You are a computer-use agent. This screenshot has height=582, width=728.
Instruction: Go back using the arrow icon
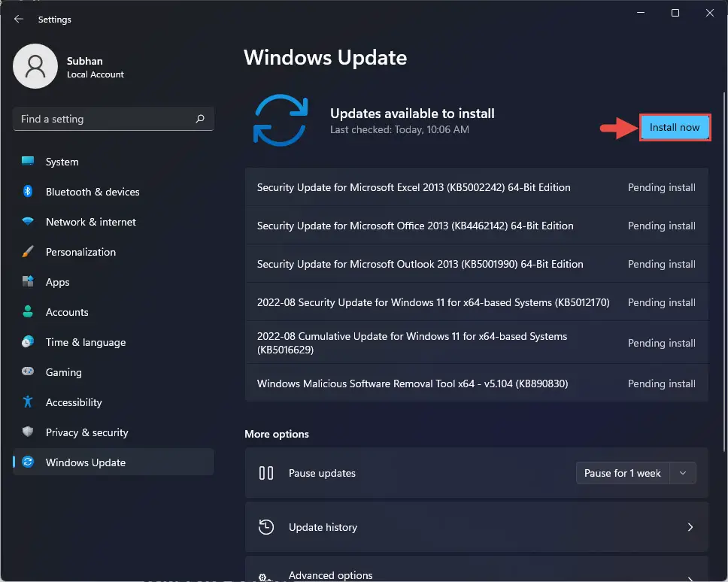19,19
